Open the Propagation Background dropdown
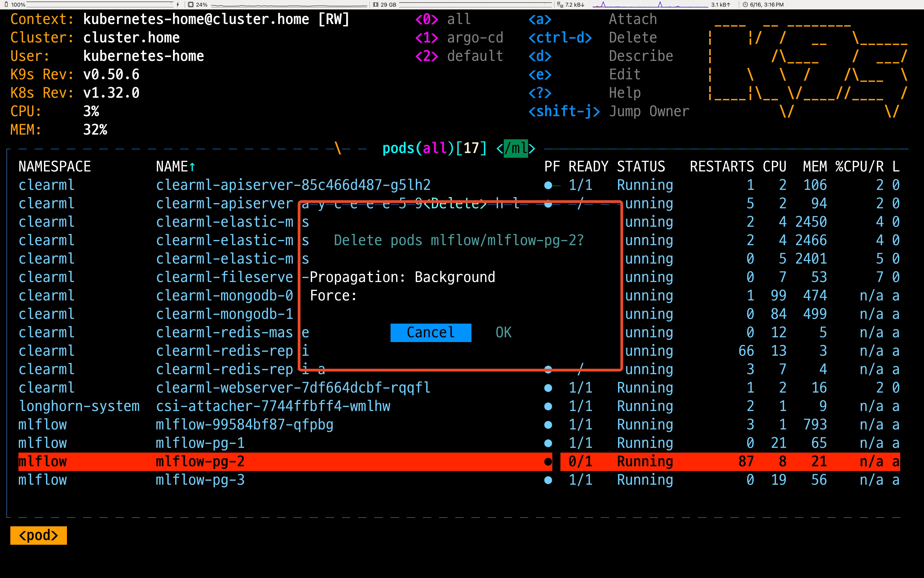 pos(454,277)
